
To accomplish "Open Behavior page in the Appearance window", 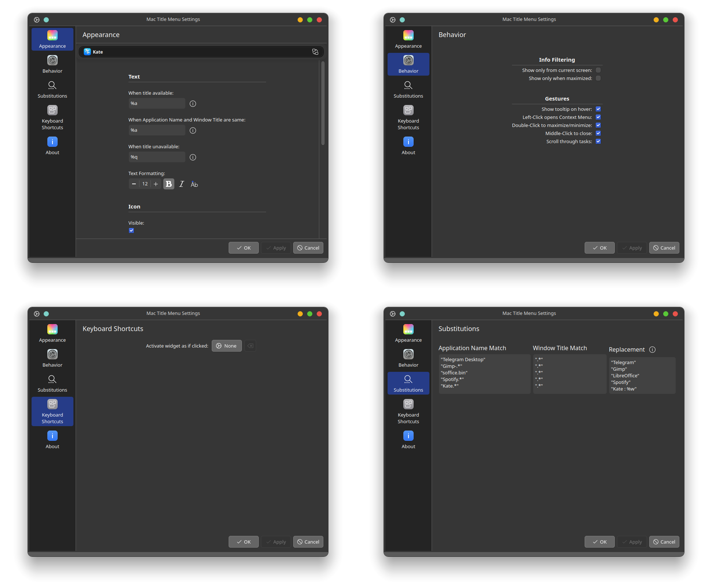I will [52, 64].
